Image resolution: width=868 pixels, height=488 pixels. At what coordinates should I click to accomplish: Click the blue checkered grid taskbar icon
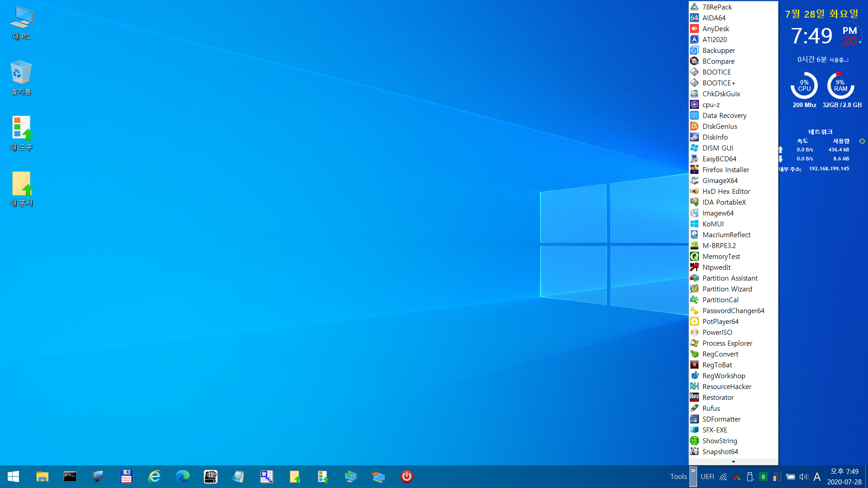(266, 477)
